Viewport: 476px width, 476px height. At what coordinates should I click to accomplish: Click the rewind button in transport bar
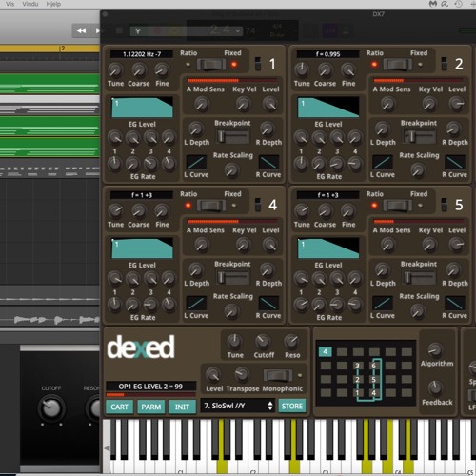tap(81, 30)
